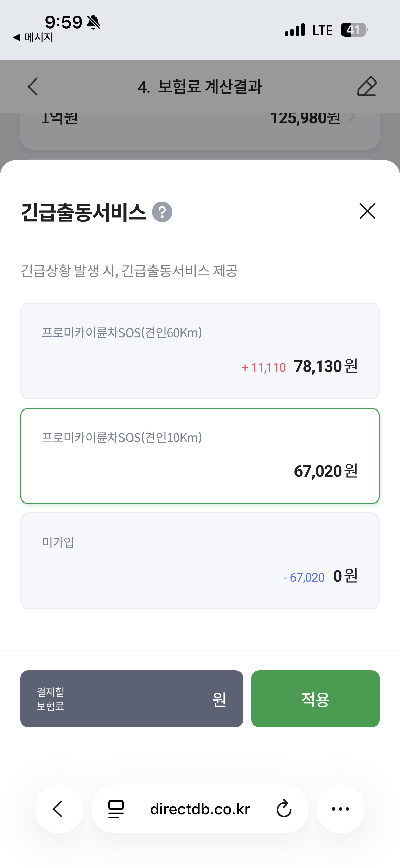The image size is (400, 868).
Task: Select 프로미카이륜차SOS(견인60Km) option
Action: point(200,351)
